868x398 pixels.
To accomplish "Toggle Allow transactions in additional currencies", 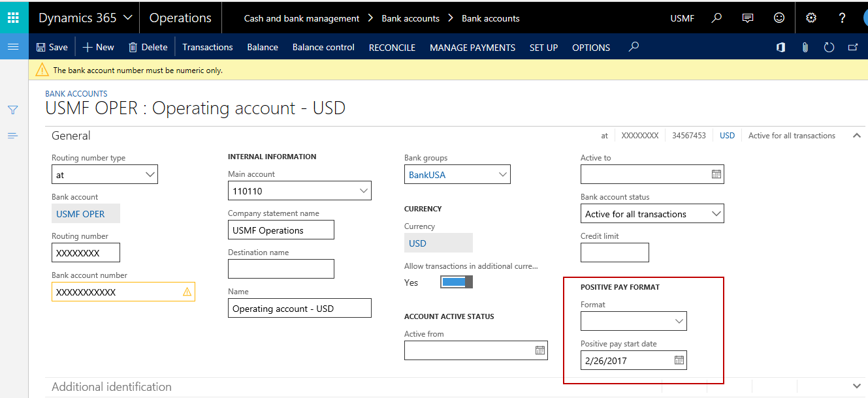I will tap(456, 282).
